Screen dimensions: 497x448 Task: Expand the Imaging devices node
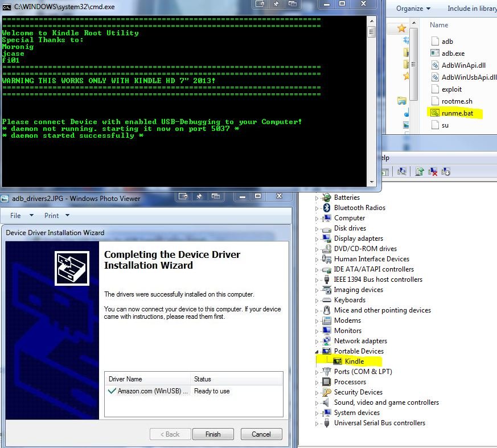(x=317, y=290)
